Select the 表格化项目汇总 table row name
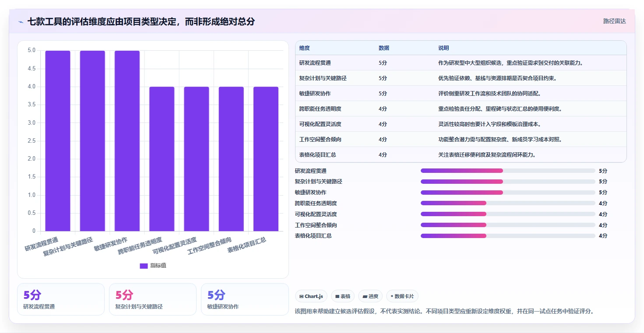Screen dimensions: 644x333 click(317, 155)
